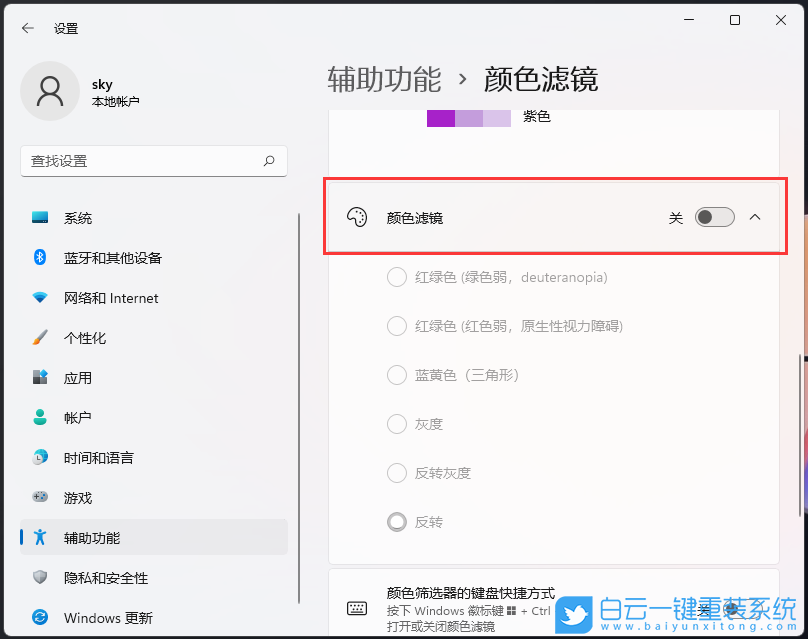The height and width of the screenshot is (639, 808).
Task: Collapse the 颜色滤镜 section chevron
Action: coord(755,216)
